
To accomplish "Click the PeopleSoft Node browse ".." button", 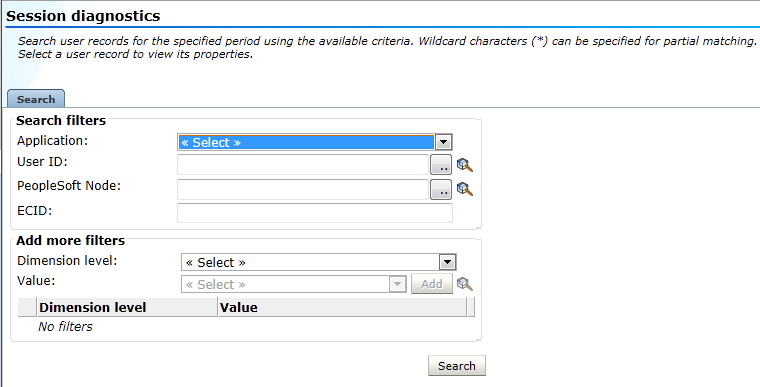I will coord(441,190).
